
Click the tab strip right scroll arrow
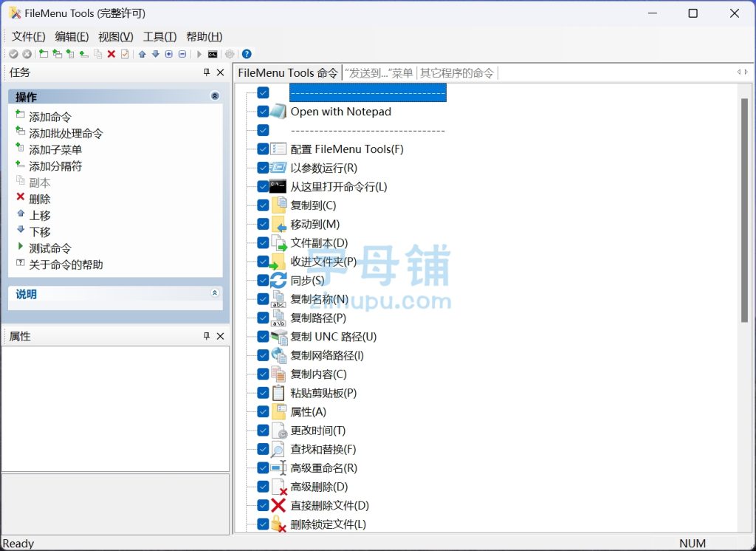746,72
